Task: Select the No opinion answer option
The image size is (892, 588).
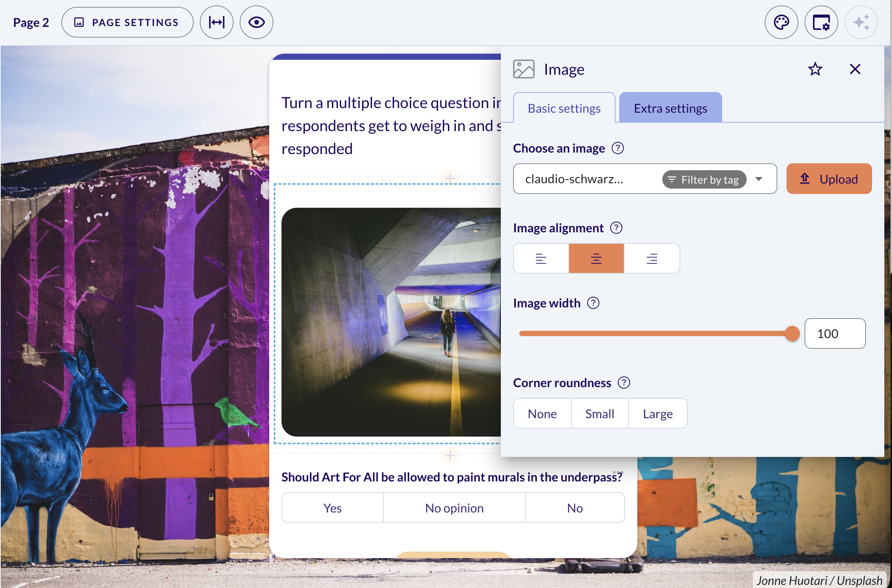Action: (x=454, y=508)
